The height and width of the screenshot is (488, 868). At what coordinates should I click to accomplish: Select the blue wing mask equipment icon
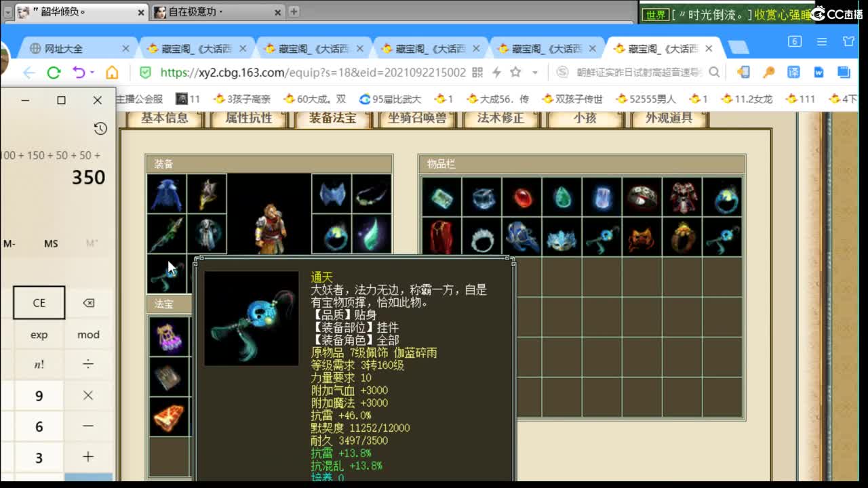pyautogui.click(x=332, y=195)
